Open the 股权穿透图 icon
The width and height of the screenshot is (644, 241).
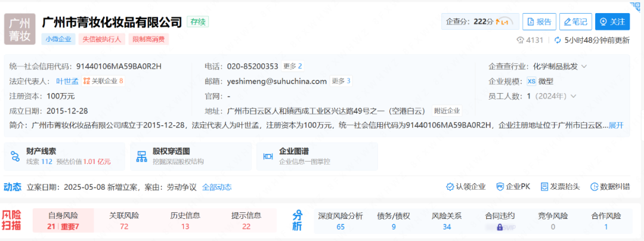tap(142, 156)
